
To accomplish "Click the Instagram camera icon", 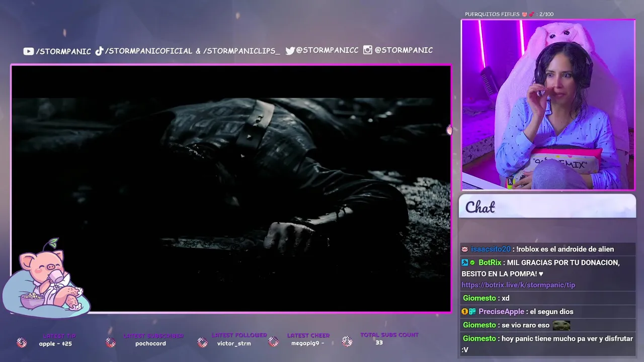I will point(368,50).
